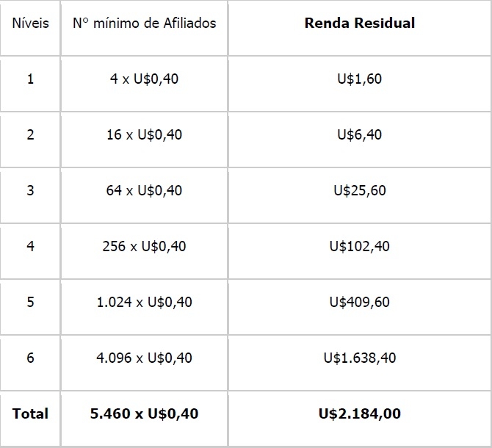The image size is (492, 448).
Task: Click the '256 x U$0,40' cell
Action: tap(144, 246)
